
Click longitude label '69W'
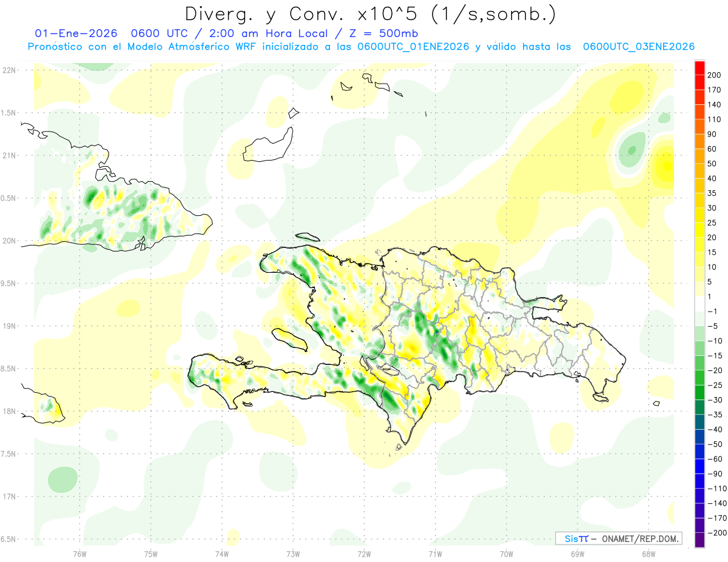[x=578, y=554]
